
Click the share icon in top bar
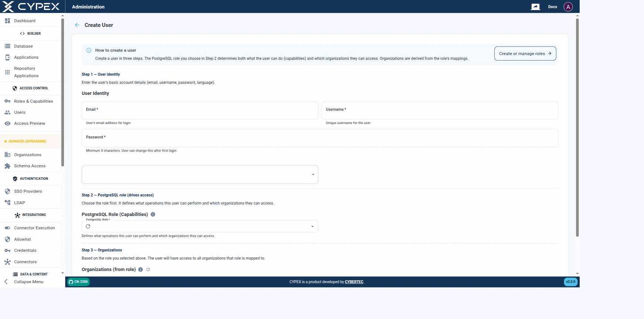click(x=535, y=7)
